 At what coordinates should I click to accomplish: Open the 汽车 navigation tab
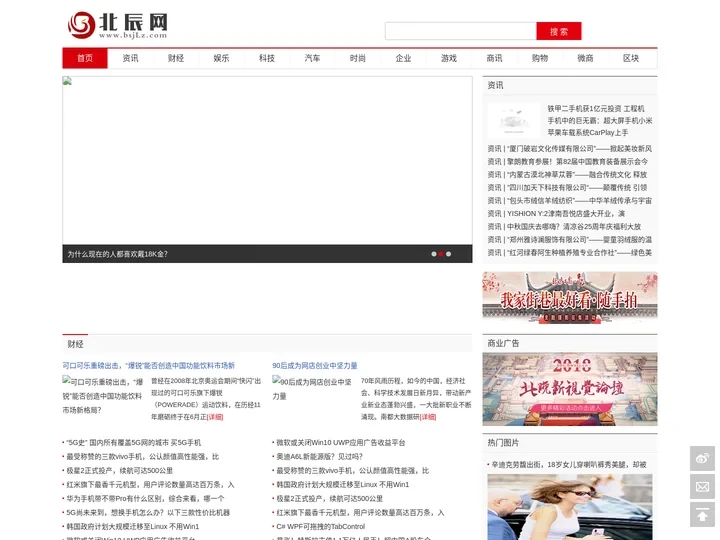click(312, 58)
